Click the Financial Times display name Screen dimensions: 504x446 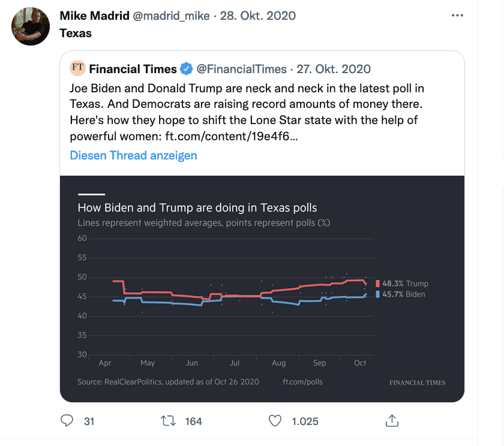click(x=133, y=69)
